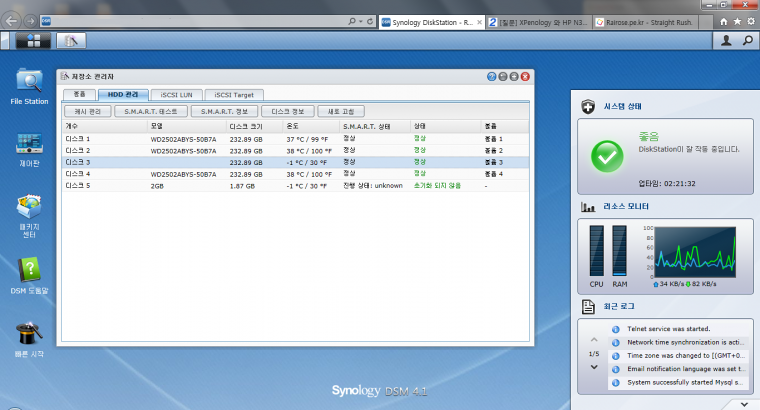Click the network traffic graph
This screenshot has height=410, width=760.
(x=695, y=252)
